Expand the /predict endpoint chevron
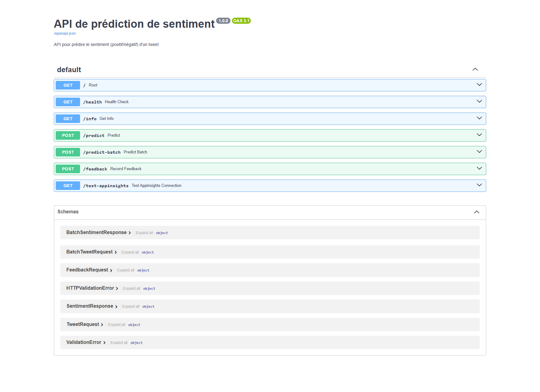Viewport: 540px width, 392px height. click(479, 135)
